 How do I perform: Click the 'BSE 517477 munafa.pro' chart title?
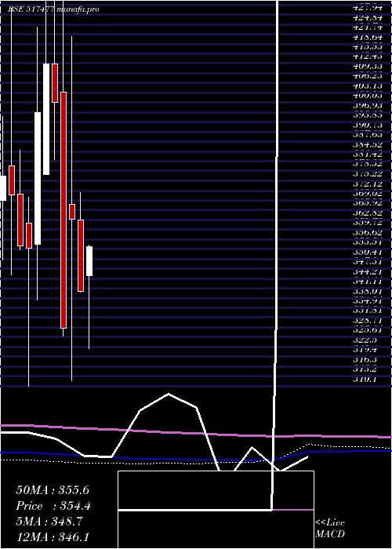(x=53, y=9)
